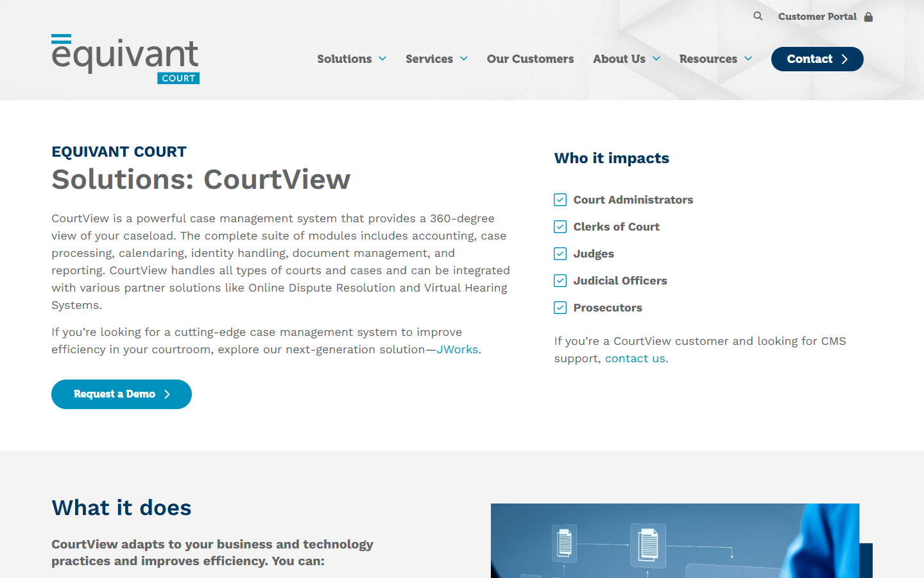Click the Judges text
This screenshot has height=578, width=924.
pyautogui.click(x=594, y=254)
